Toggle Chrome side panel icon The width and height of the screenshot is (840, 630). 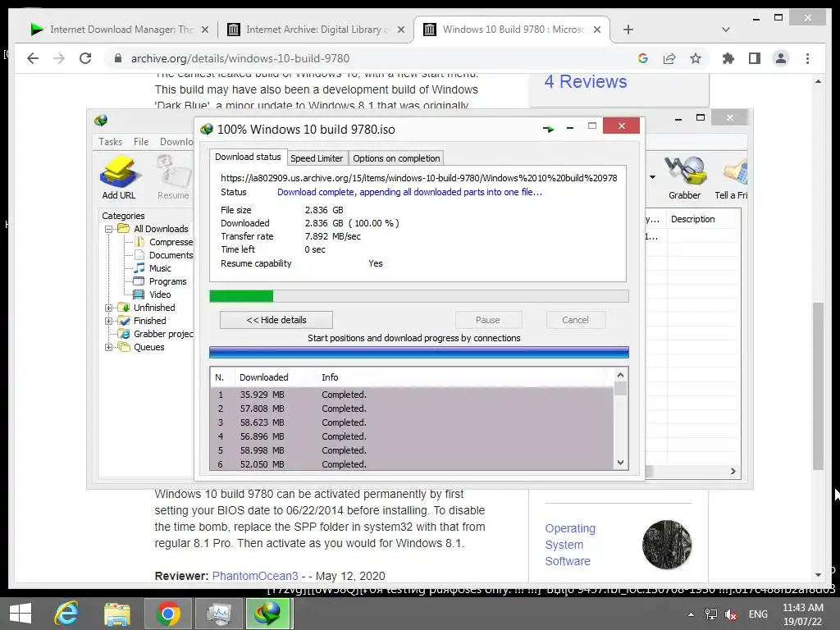pos(755,58)
